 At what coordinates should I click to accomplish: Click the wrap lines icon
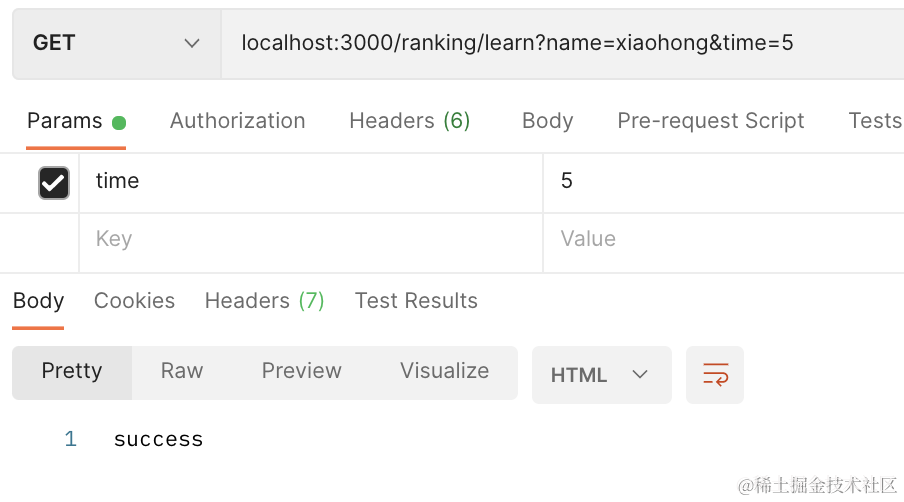(715, 375)
